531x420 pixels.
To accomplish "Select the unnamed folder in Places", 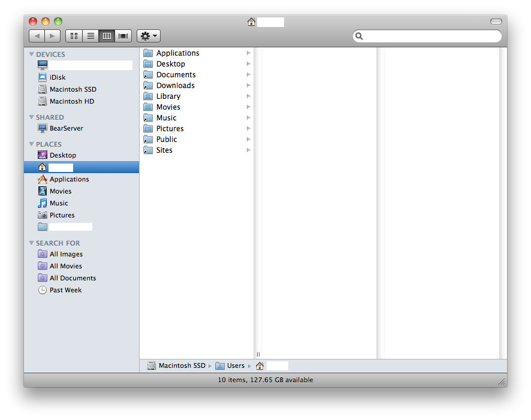I will click(82, 226).
